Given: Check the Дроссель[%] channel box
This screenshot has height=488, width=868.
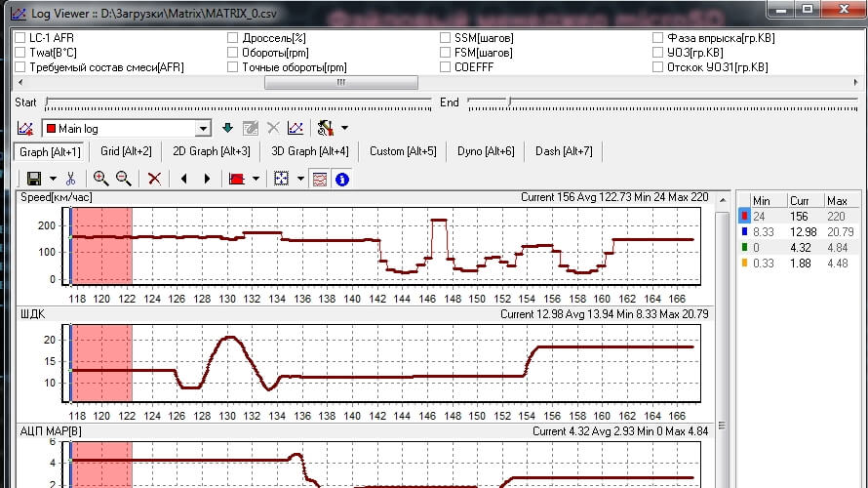Looking at the screenshot, I should point(233,38).
